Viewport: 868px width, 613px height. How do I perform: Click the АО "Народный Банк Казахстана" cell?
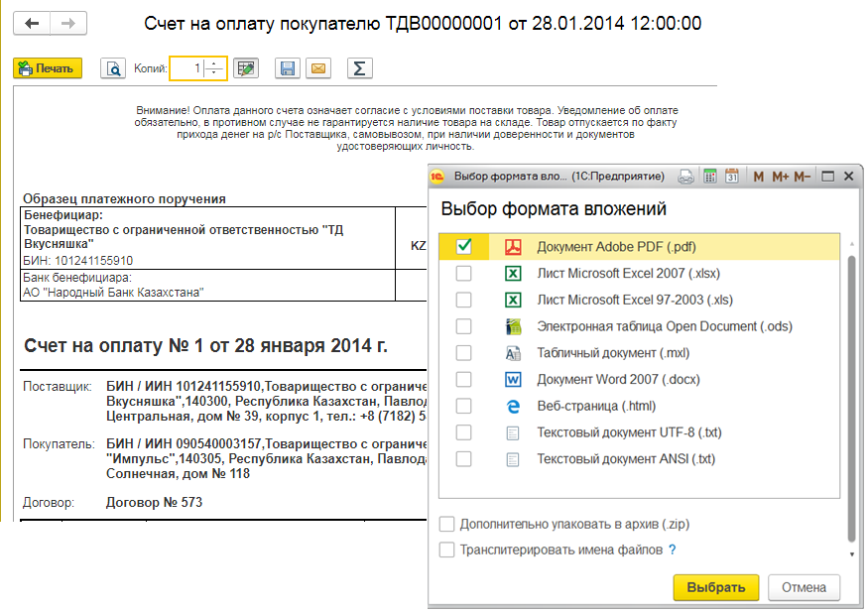coord(113,293)
